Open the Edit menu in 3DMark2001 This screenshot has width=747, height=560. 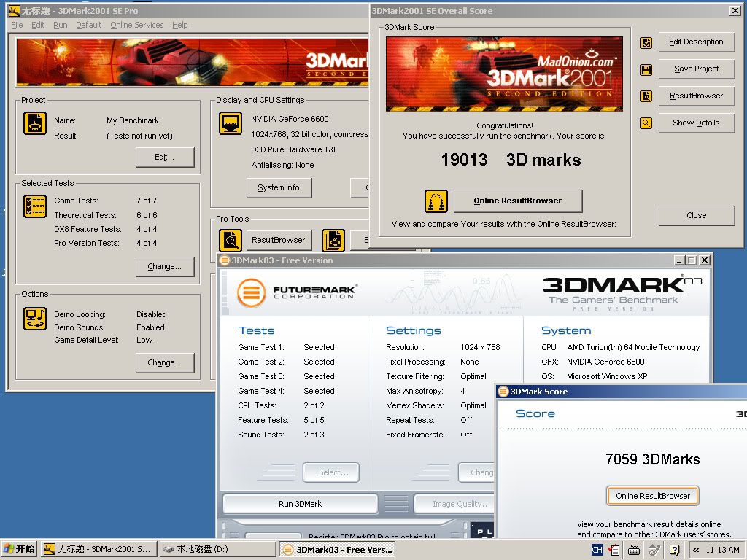38,25
